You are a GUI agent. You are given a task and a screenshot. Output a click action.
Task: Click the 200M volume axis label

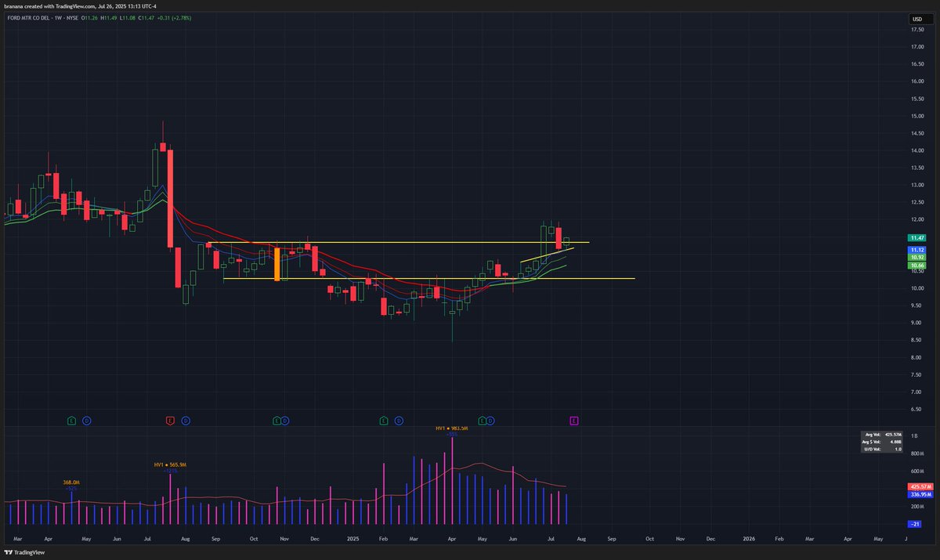pos(917,507)
